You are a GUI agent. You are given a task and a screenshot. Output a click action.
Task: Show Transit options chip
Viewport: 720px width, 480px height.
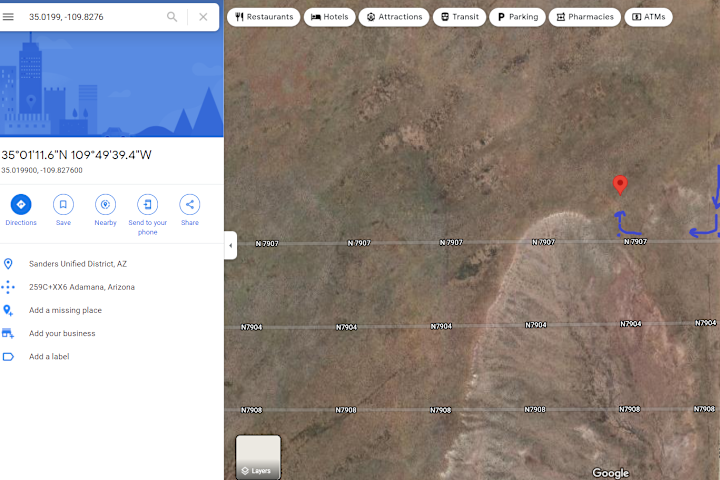(x=460, y=17)
